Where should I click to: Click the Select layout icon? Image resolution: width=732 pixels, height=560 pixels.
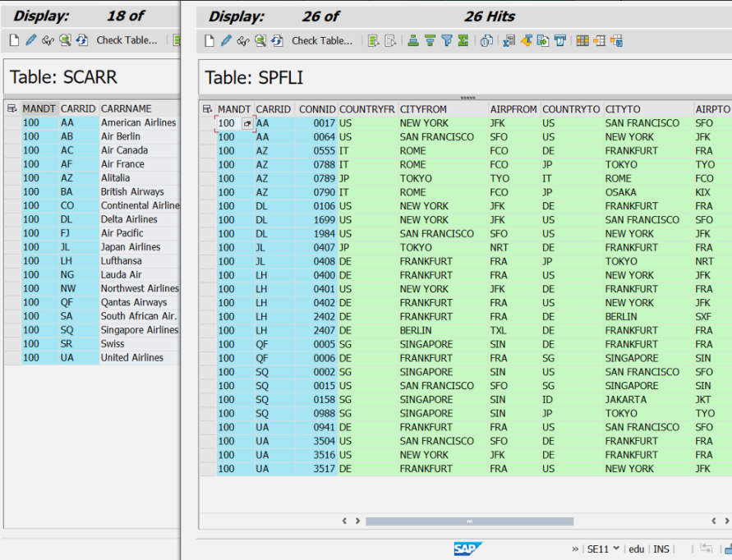coord(600,41)
